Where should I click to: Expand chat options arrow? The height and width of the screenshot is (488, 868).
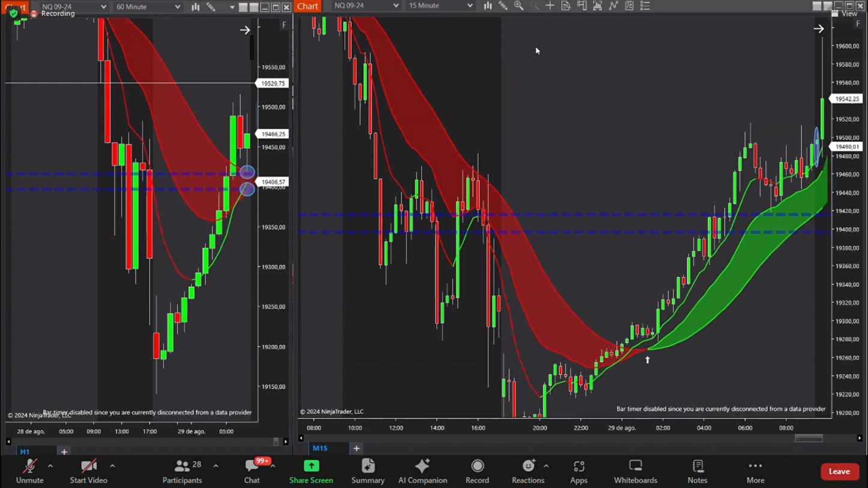(x=273, y=466)
